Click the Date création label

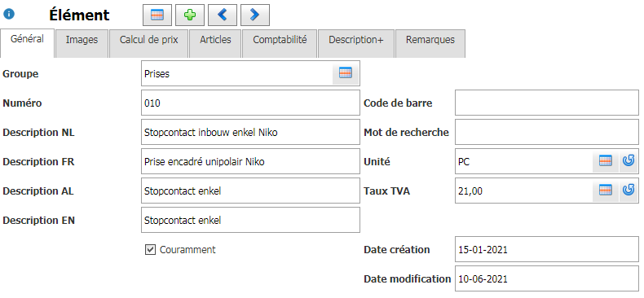coord(397,250)
